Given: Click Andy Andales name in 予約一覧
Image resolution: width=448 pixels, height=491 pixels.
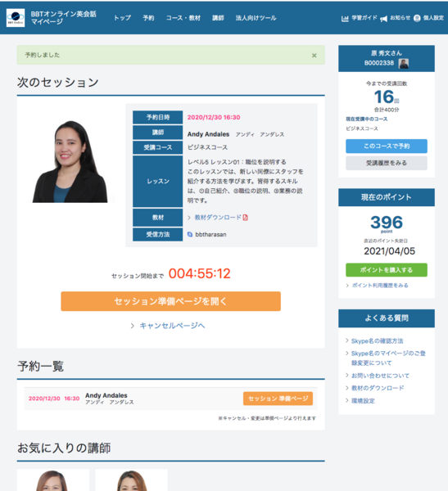Looking at the screenshot, I should point(106,395).
